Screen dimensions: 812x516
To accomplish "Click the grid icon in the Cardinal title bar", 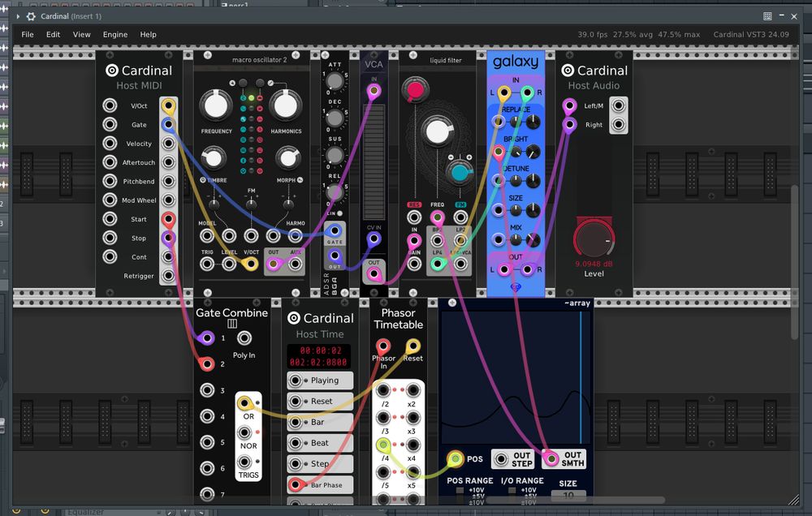I will (x=767, y=16).
